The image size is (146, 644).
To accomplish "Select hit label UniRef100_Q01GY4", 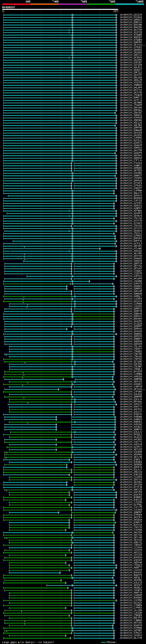I will tap(131, 301).
